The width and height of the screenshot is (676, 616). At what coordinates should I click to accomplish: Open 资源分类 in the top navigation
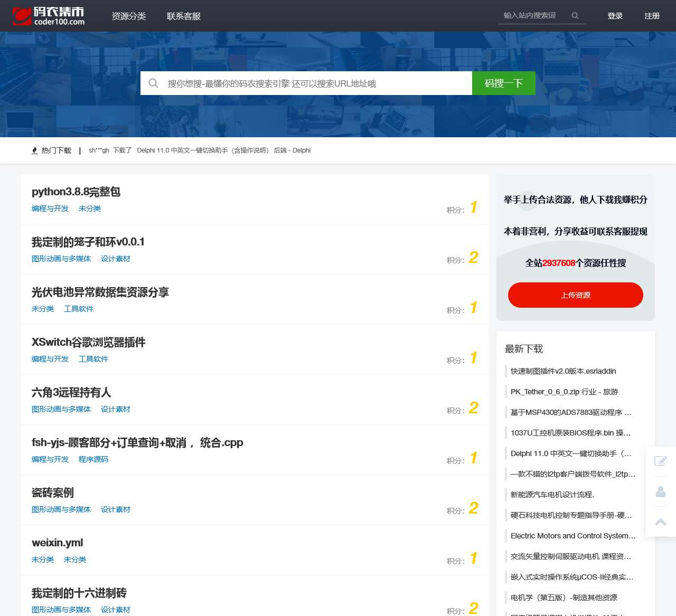tap(129, 16)
